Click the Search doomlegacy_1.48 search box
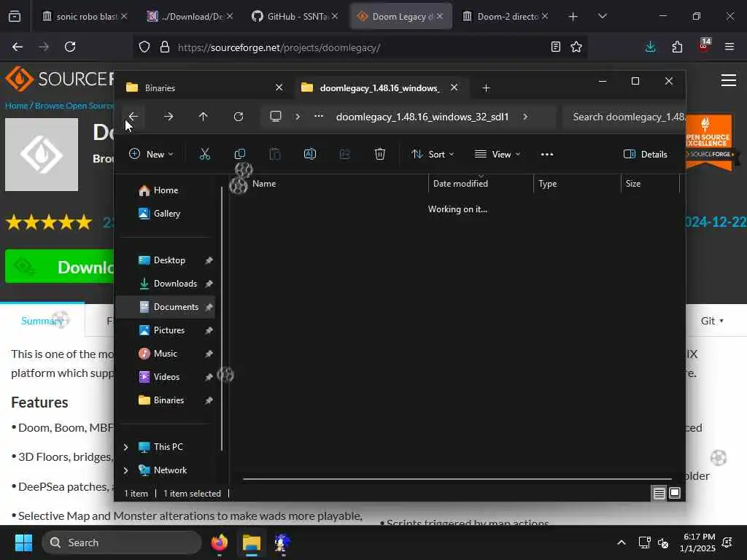Screen dimensions: 747x560 [624, 117]
